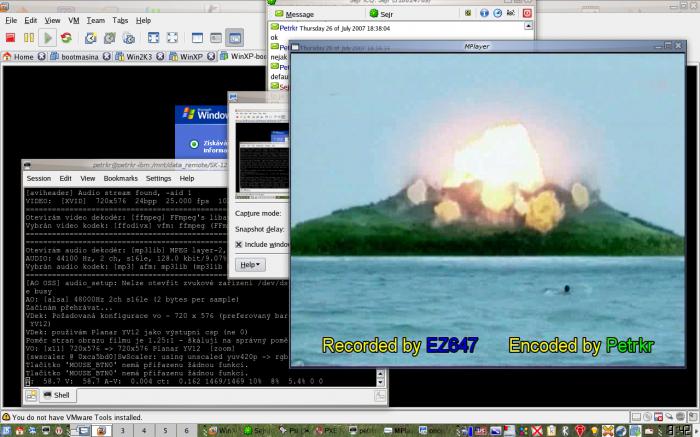
Task: Click the history clock icon in ICQ window
Action: pyautogui.click(x=497, y=13)
